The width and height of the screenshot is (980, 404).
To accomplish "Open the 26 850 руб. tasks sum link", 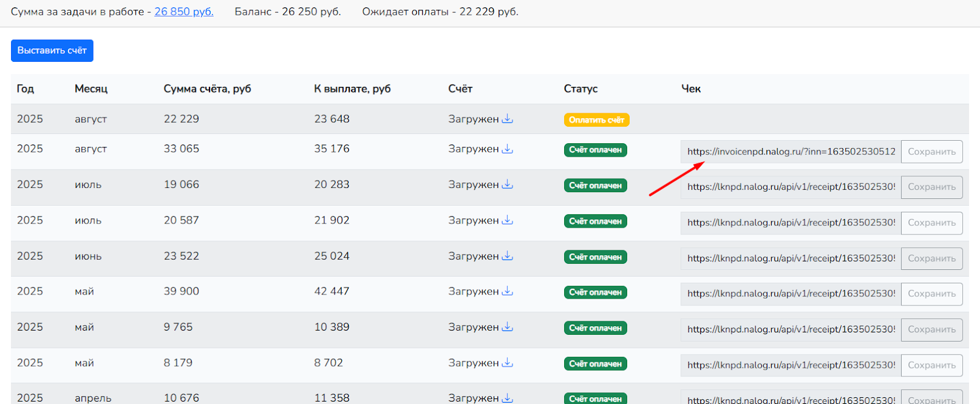I will (x=184, y=12).
